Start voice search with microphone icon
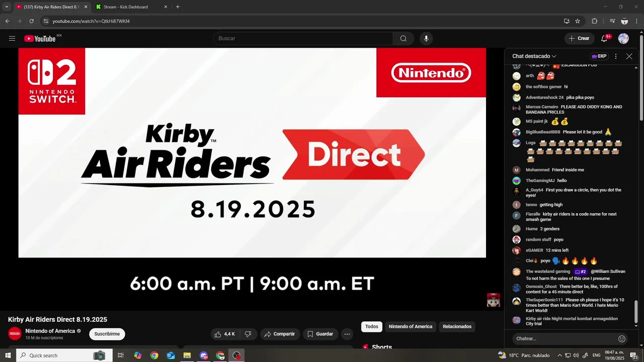Viewport: 644px width, 362px height. click(426, 38)
